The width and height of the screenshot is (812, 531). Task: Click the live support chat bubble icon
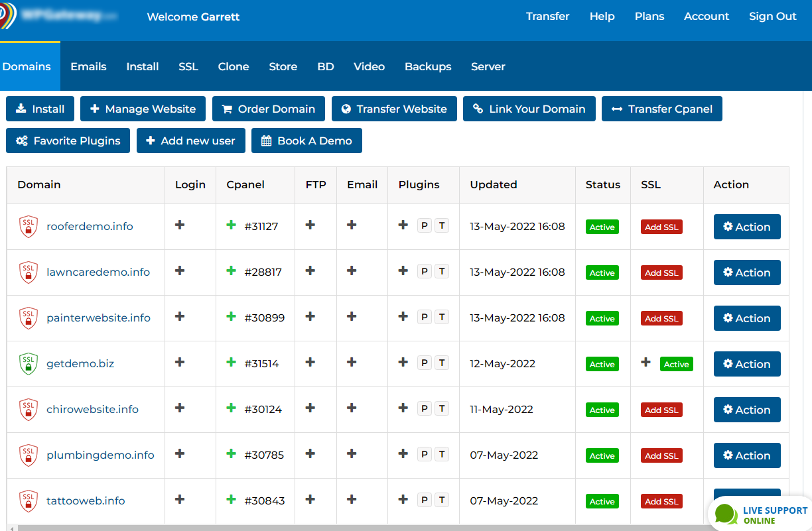click(726, 514)
